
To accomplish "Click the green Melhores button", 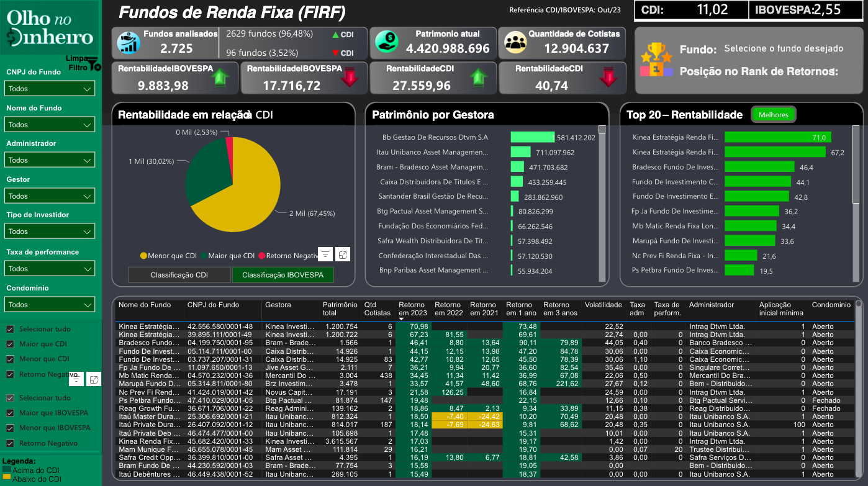I will 773,114.
